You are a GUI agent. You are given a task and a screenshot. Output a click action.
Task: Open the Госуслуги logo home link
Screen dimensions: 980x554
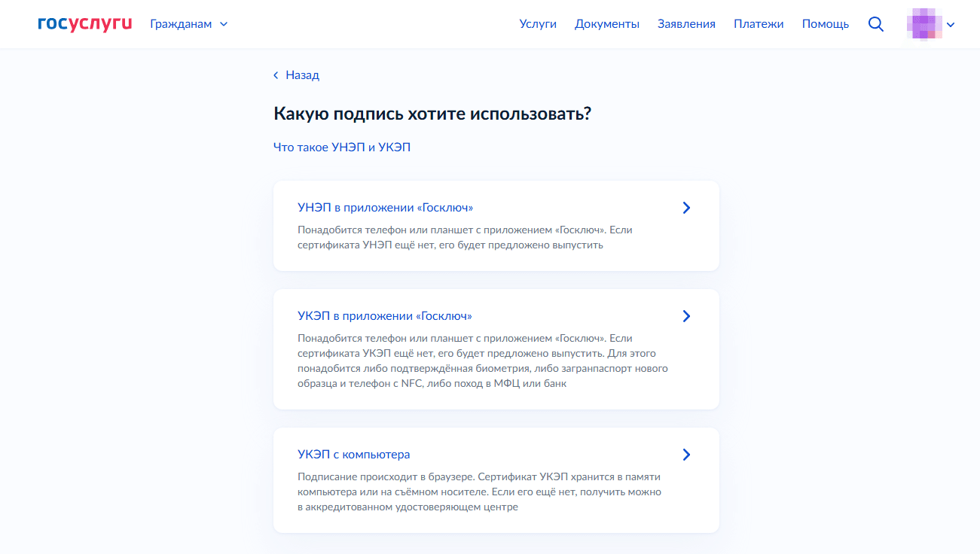pyautogui.click(x=84, y=24)
